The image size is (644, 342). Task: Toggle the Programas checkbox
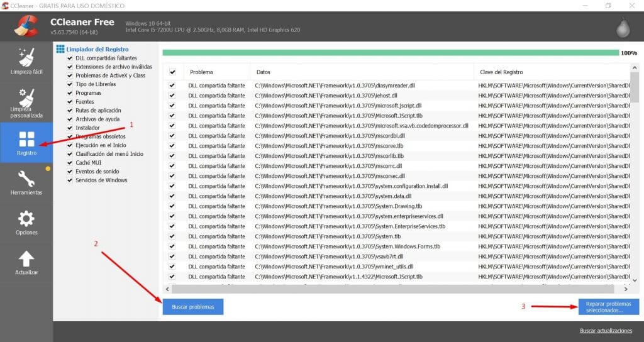[70, 93]
